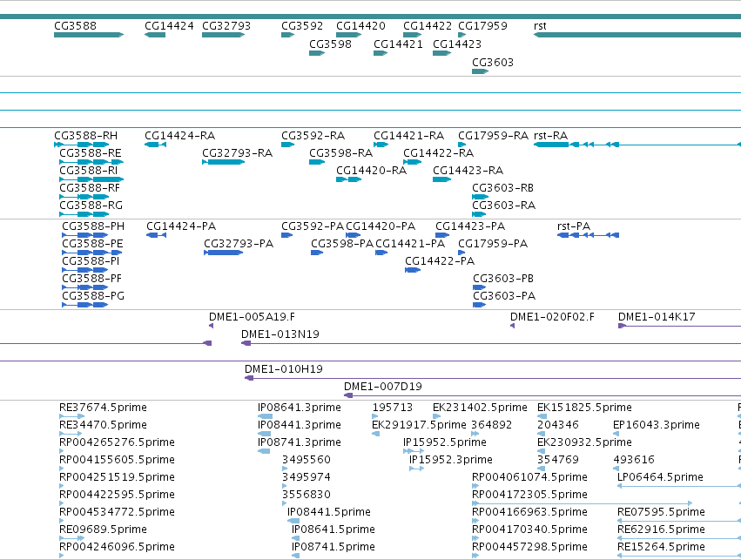Select transcript CG14420-RA
This screenshot has width=741, height=560.
349,179
